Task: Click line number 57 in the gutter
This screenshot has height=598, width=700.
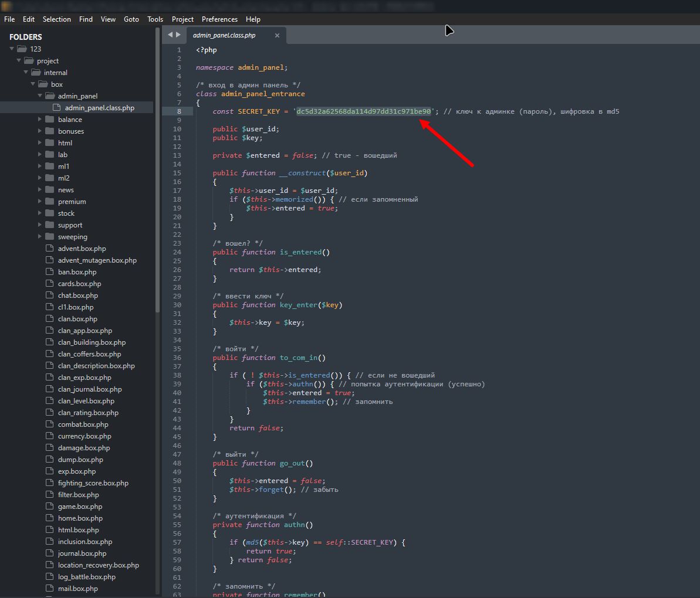Action: click(177, 542)
